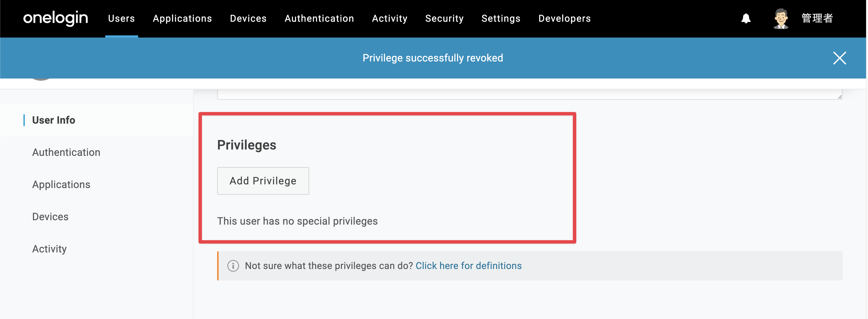Switch to the sidebar Applications tab
868x319 pixels.
[61, 184]
